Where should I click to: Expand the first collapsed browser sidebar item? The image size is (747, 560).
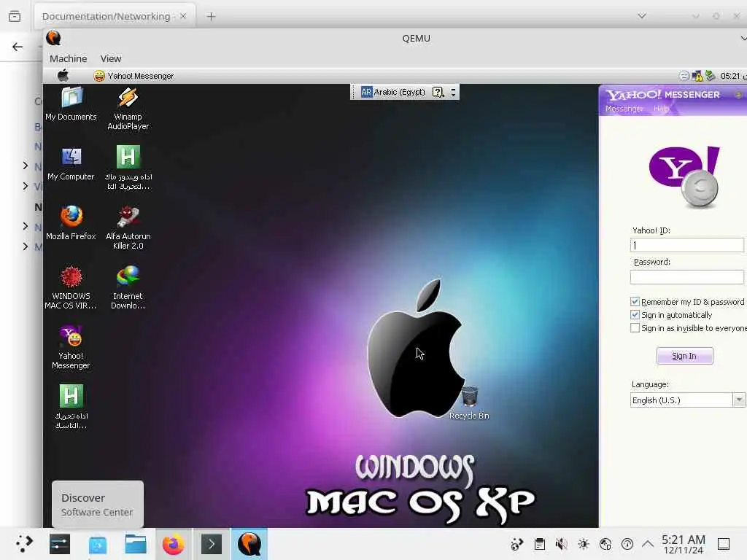[x=26, y=166]
